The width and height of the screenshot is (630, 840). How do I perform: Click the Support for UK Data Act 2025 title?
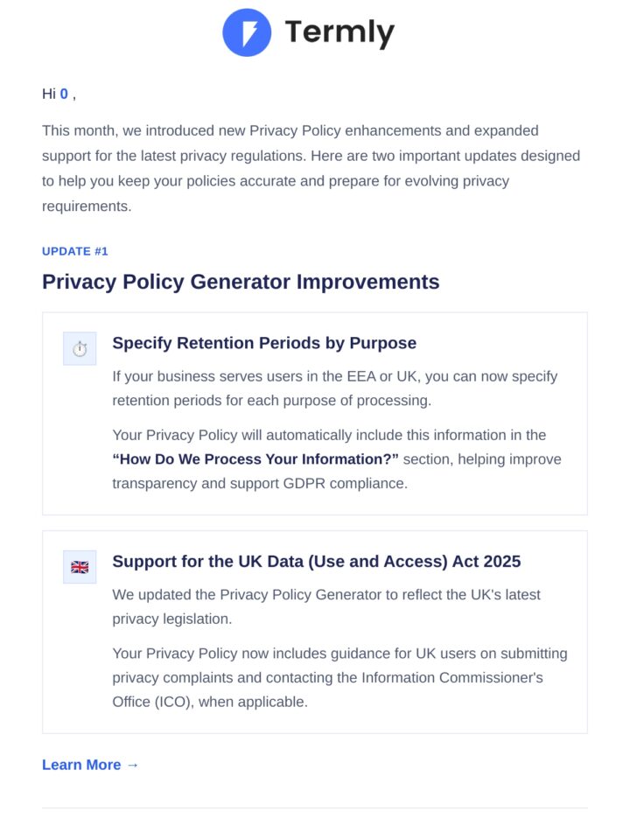tap(316, 561)
